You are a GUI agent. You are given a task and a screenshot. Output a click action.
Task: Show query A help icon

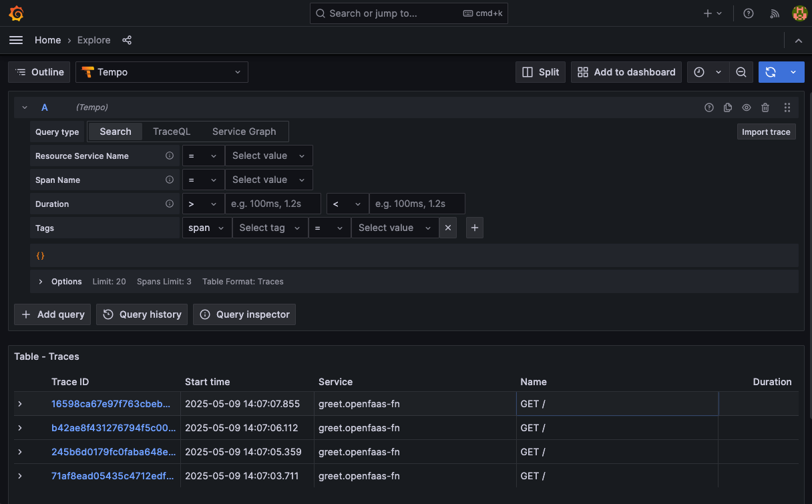click(x=709, y=107)
